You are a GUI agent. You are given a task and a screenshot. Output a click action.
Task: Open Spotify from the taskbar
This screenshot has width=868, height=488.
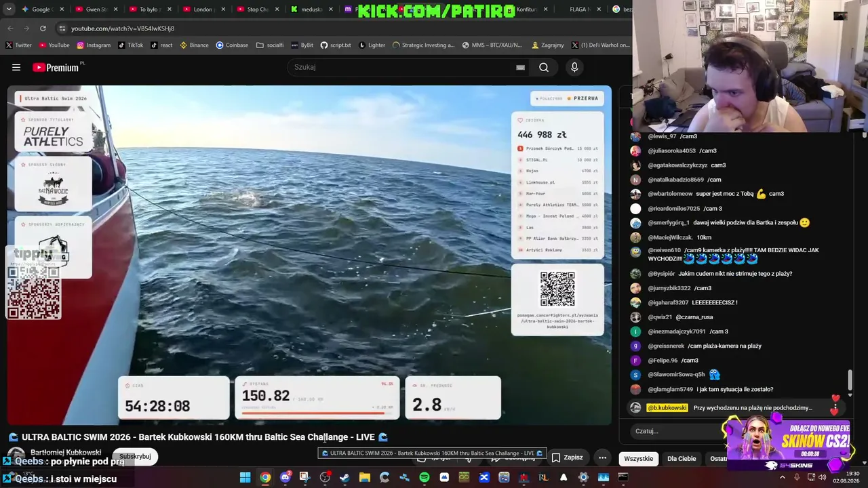click(425, 477)
